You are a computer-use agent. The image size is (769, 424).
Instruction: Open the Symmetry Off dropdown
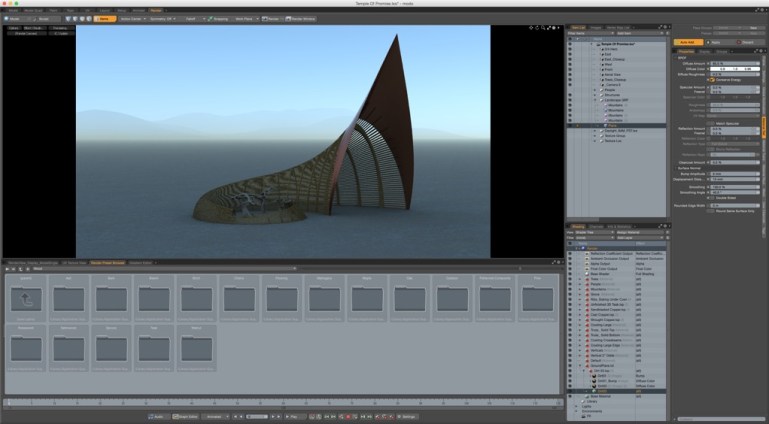[x=163, y=19]
